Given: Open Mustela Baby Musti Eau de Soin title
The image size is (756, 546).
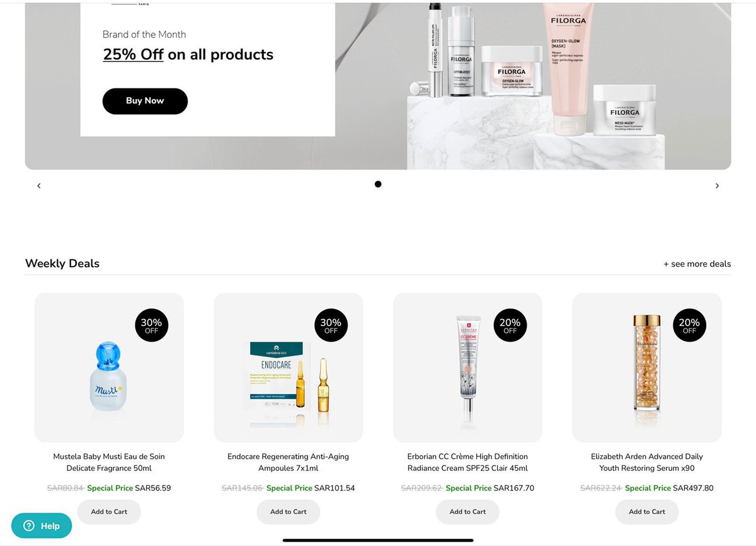Looking at the screenshot, I should [x=109, y=462].
